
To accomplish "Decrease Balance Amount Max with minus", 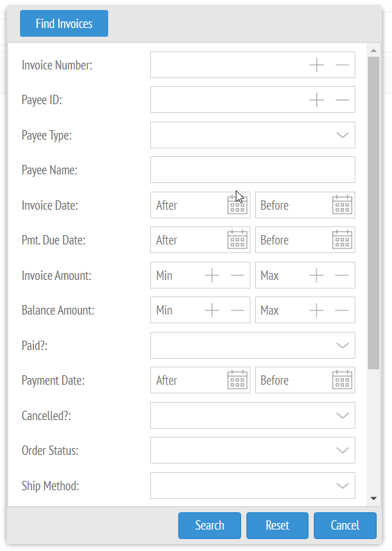I will tap(342, 311).
